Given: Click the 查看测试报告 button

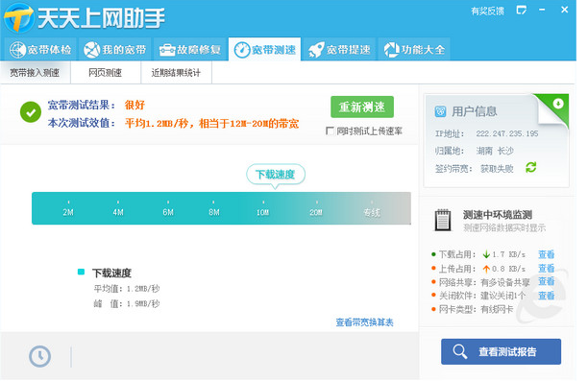Looking at the screenshot, I should (501, 351).
